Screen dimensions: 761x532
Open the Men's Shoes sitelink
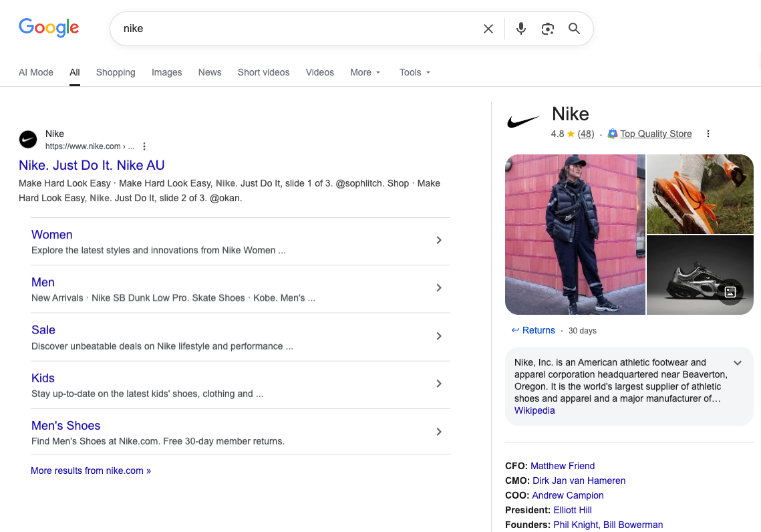click(x=66, y=425)
